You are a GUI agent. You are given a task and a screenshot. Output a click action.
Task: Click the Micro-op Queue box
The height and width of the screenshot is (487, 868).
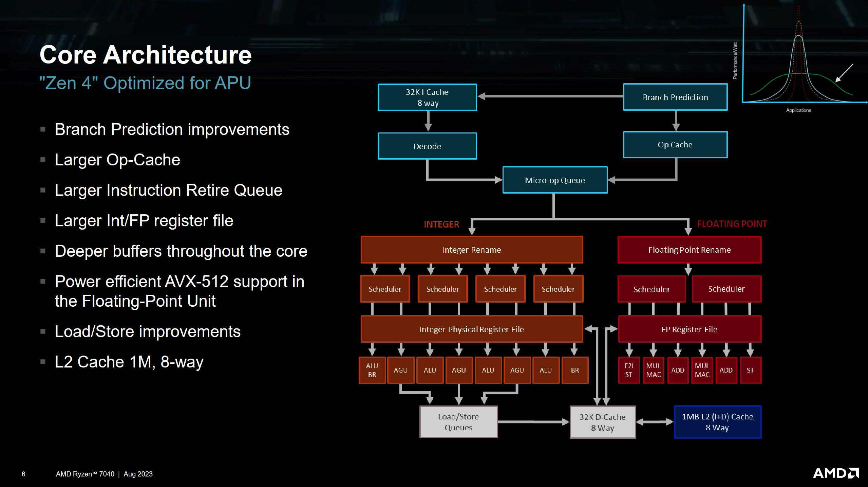tap(555, 180)
